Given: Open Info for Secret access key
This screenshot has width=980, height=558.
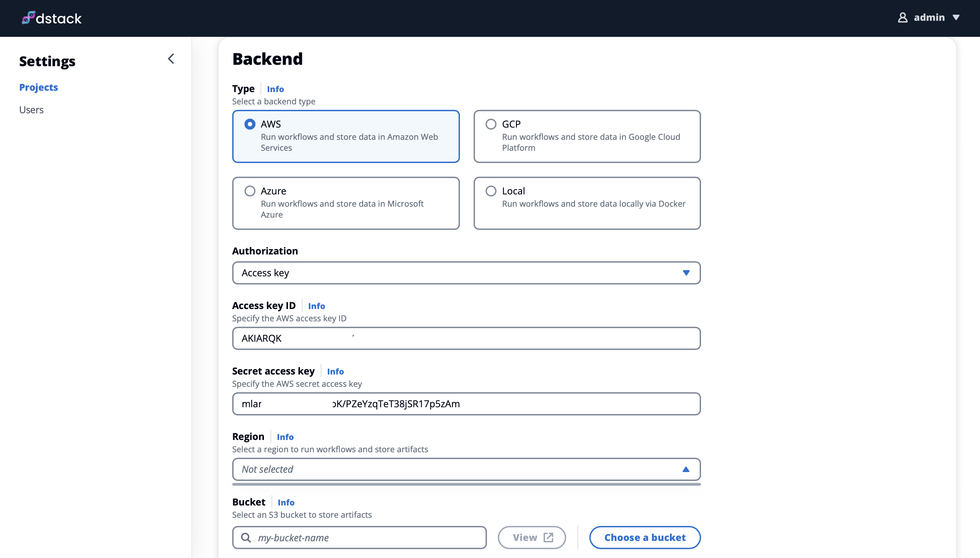Looking at the screenshot, I should [x=335, y=371].
